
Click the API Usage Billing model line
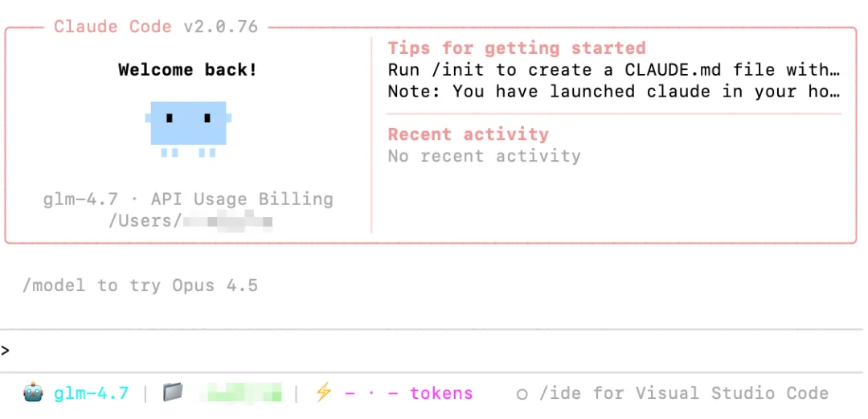coord(188,199)
